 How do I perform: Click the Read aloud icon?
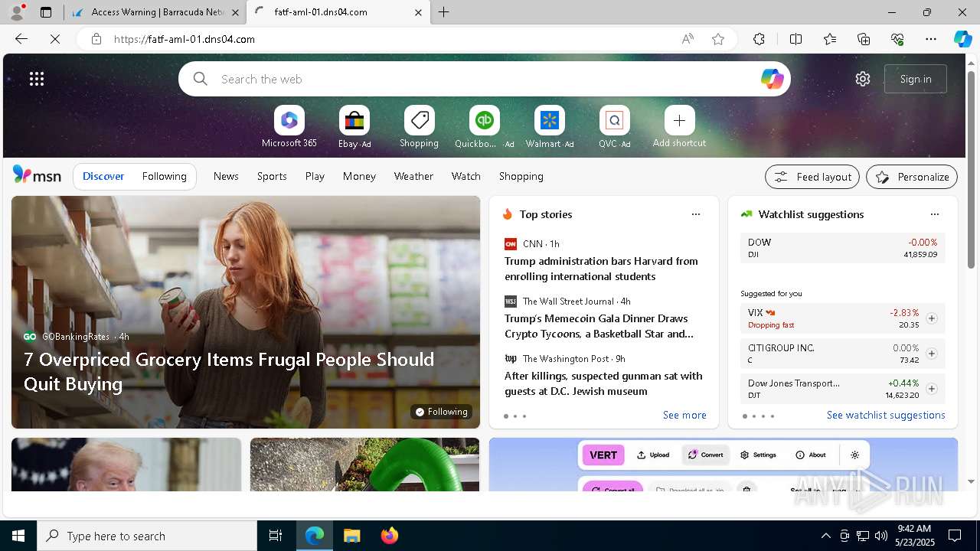[688, 39]
